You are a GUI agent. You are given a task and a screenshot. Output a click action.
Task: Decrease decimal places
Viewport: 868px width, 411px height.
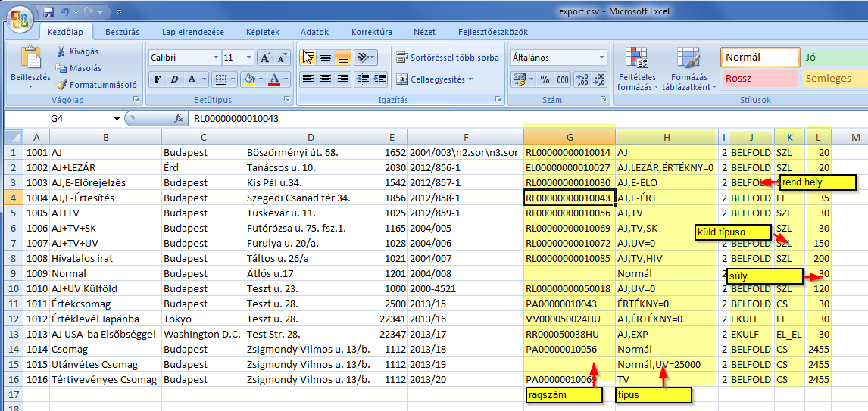click(598, 79)
